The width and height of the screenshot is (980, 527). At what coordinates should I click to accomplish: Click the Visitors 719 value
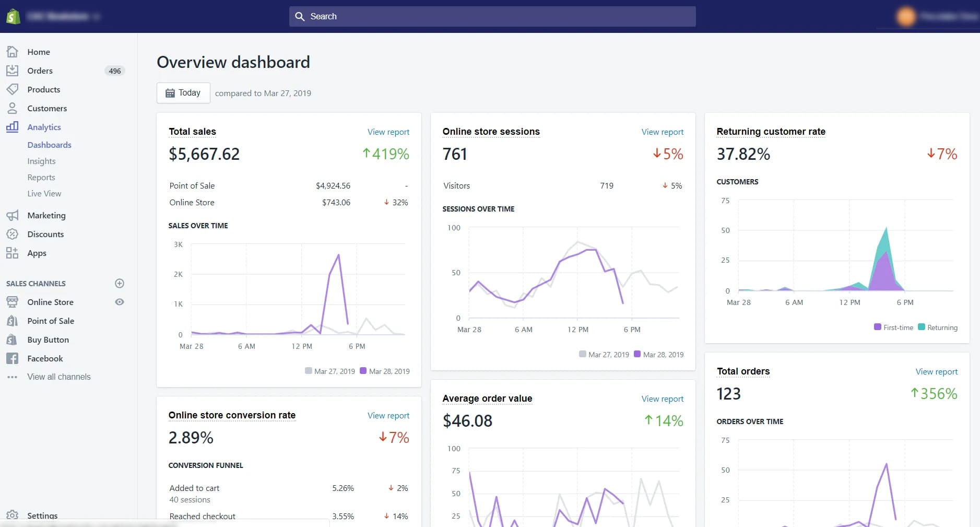tap(607, 185)
